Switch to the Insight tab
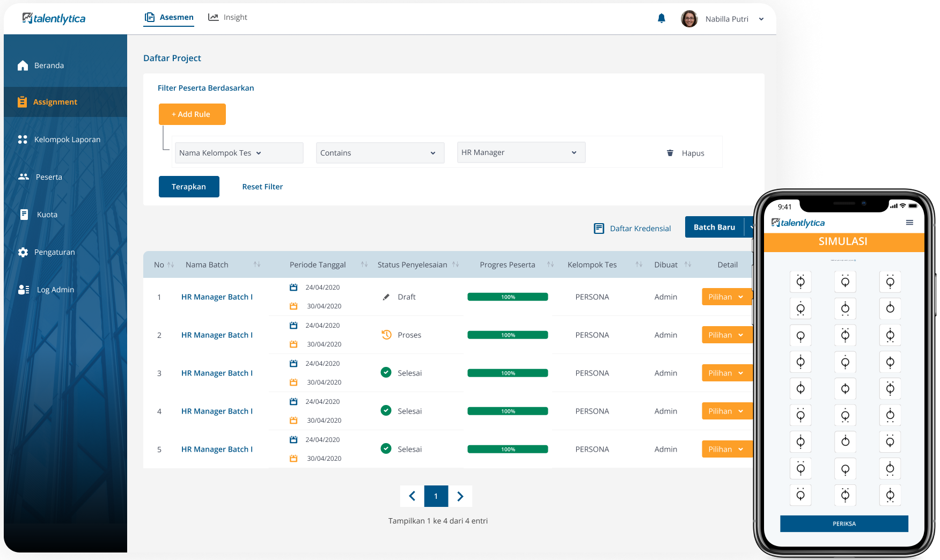This screenshot has width=940, height=560. pyautogui.click(x=227, y=18)
